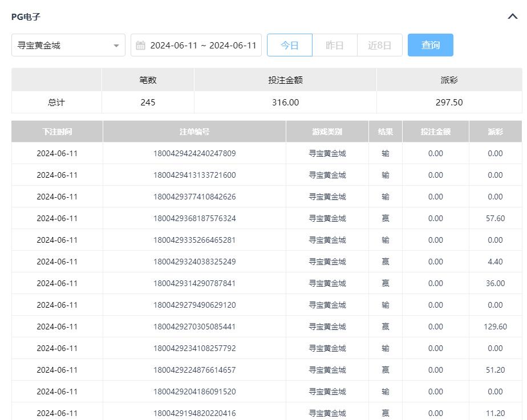Select order number 1800429368187576324
The width and height of the screenshot is (527, 420).
pos(194,218)
